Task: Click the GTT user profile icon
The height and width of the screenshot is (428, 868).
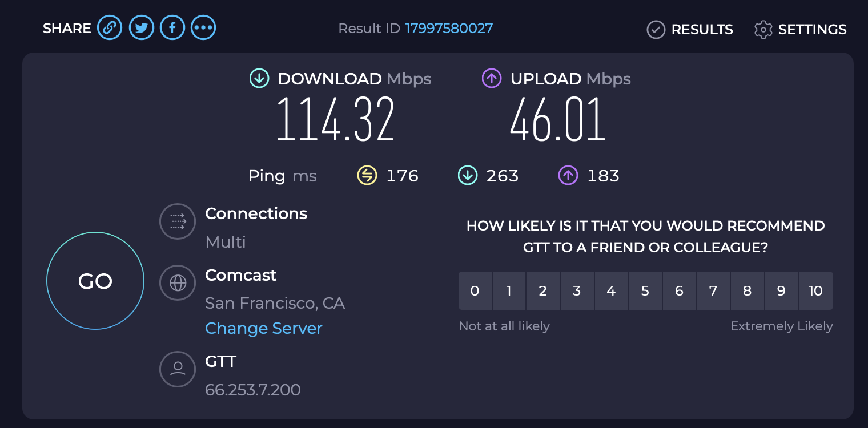Action: [178, 369]
